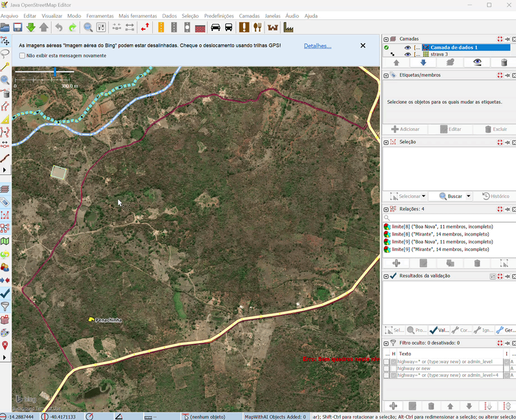
Task: Toggle enable checkbox of 'highway or new' filter
Action: [x=386, y=368]
